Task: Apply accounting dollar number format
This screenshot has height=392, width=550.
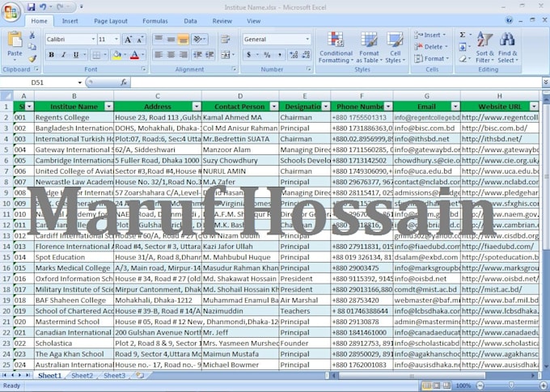Action: pos(251,55)
